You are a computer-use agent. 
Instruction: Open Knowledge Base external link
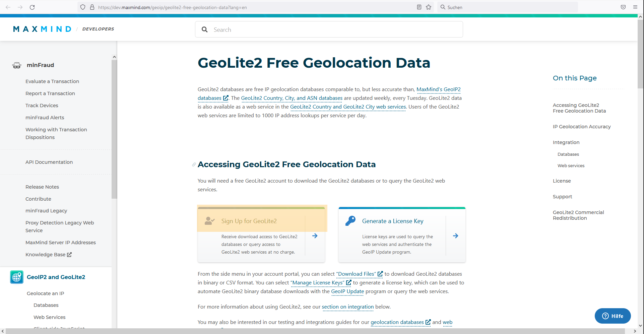pos(49,255)
